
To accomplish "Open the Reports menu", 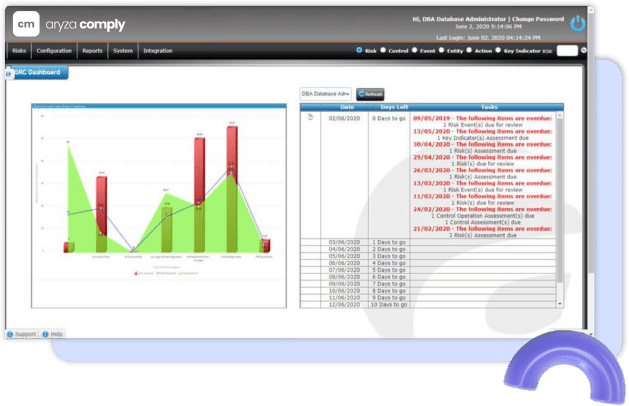I will tap(92, 51).
